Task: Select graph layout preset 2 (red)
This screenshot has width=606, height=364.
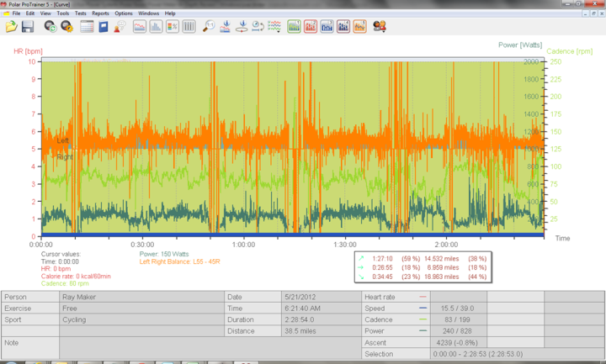Action: (311, 27)
